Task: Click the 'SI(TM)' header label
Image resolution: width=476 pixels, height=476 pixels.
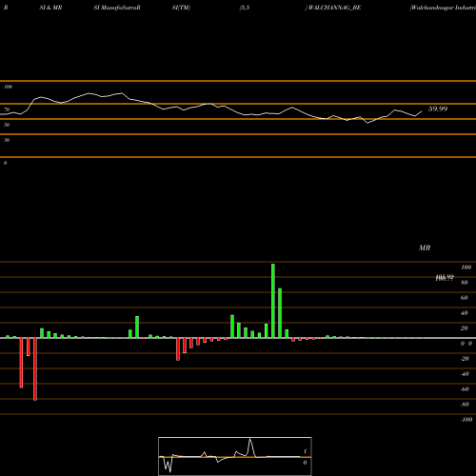Action: click(181, 8)
